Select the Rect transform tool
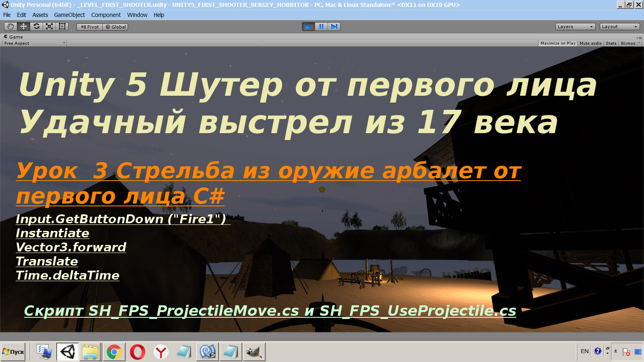The image size is (644, 362). click(62, 26)
